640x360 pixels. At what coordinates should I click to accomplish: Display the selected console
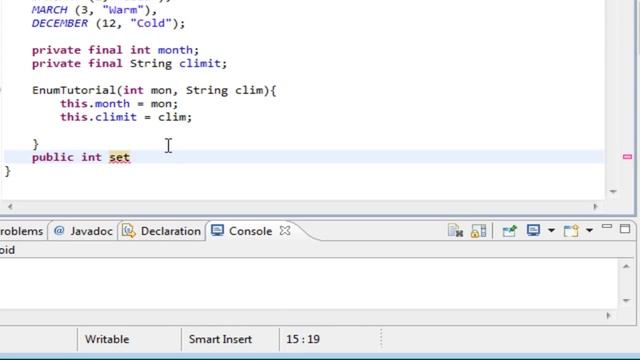pyautogui.click(x=533, y=231)
